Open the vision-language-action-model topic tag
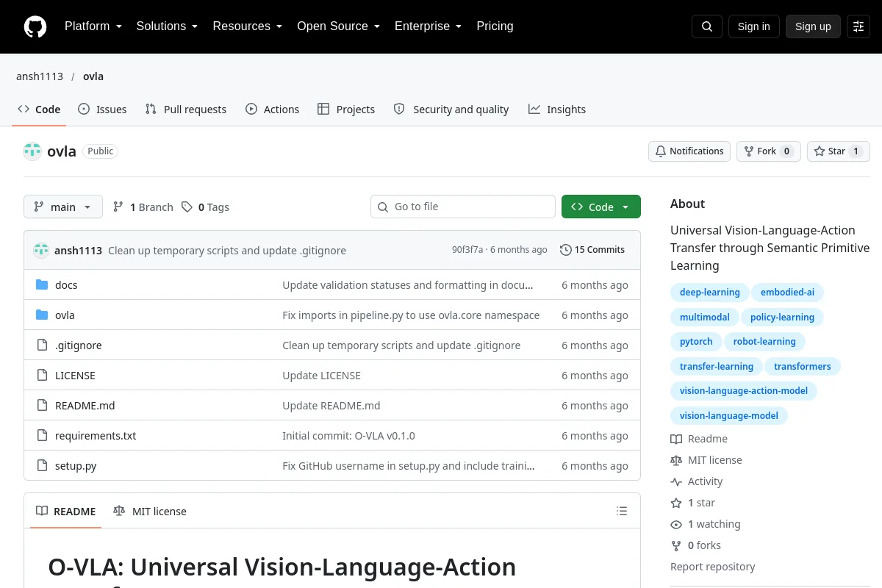 tap(744, 391)
